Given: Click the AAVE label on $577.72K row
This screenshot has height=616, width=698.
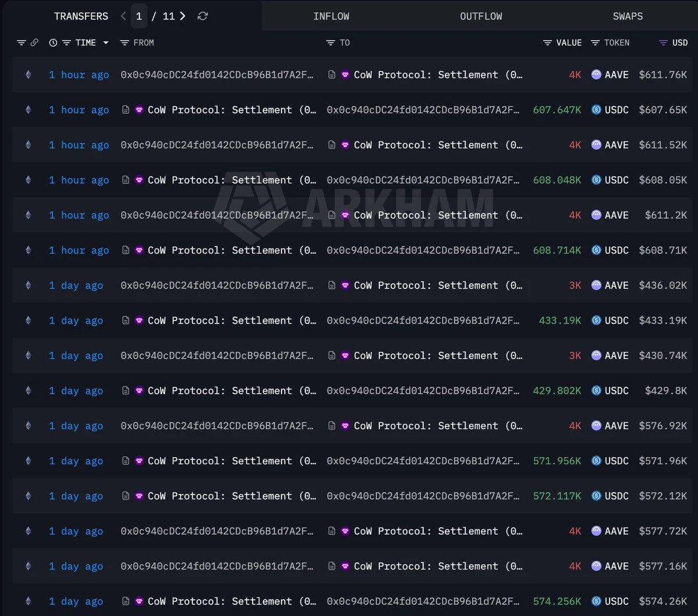Looking at the screenshot, I should point(617,530).
